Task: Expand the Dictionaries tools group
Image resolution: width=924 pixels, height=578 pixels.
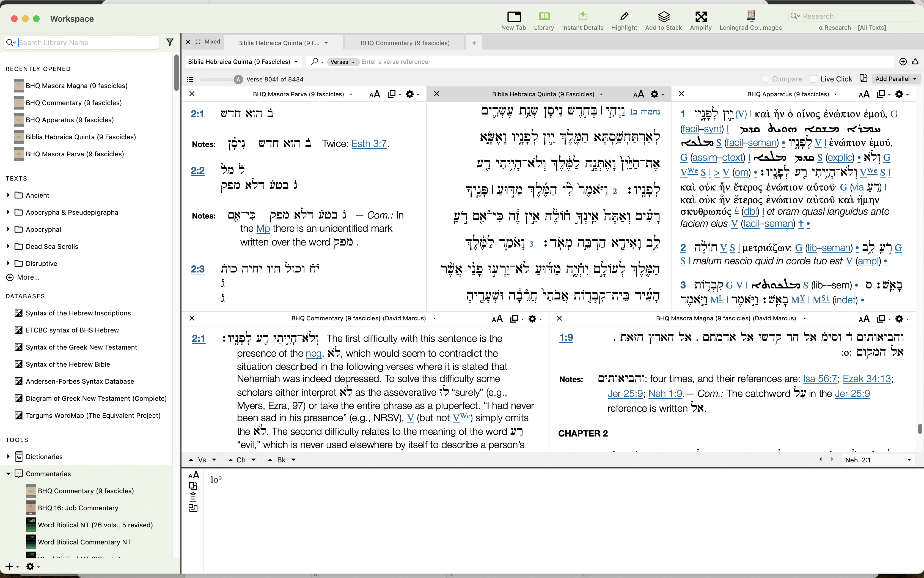Action: (x=8, y=456)
